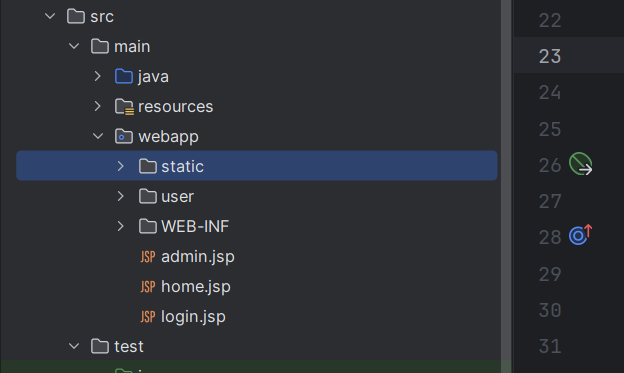The width and height of the screenshot is (624, 373).
Task: Collapse the src folder
Action: point(50,16)
